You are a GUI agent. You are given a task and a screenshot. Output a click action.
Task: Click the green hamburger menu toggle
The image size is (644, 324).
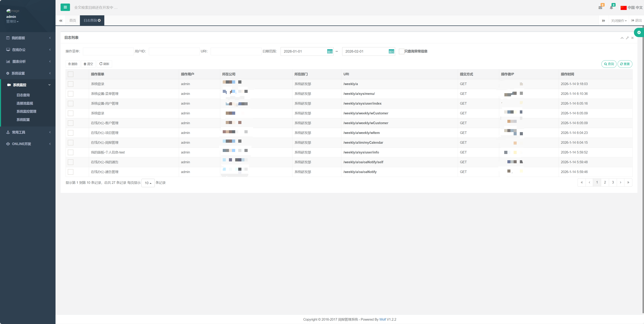click(x=65, y=7)
